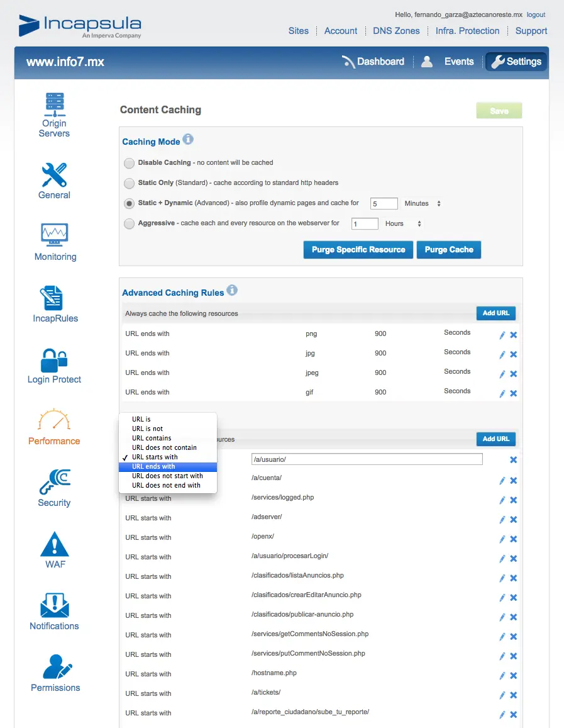This screenshot has width=564, height=728.
Task: Select Static Only caching mode
Action: (129, 183)
